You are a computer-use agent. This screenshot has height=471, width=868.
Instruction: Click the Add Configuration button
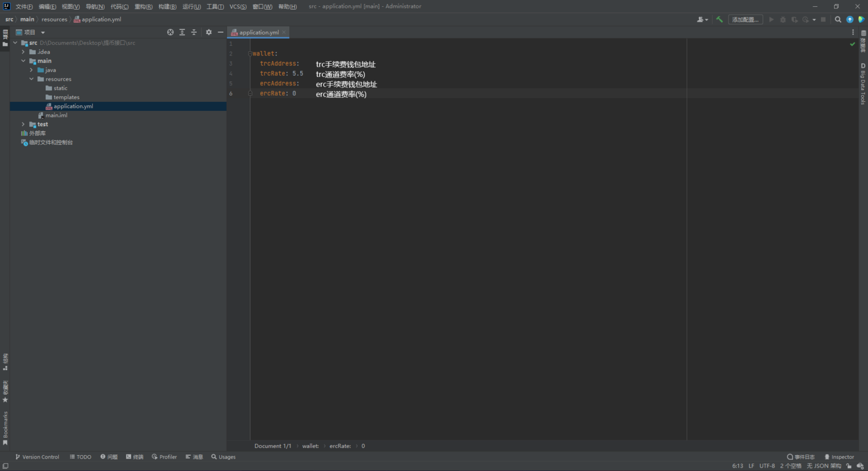pos(745,19)
